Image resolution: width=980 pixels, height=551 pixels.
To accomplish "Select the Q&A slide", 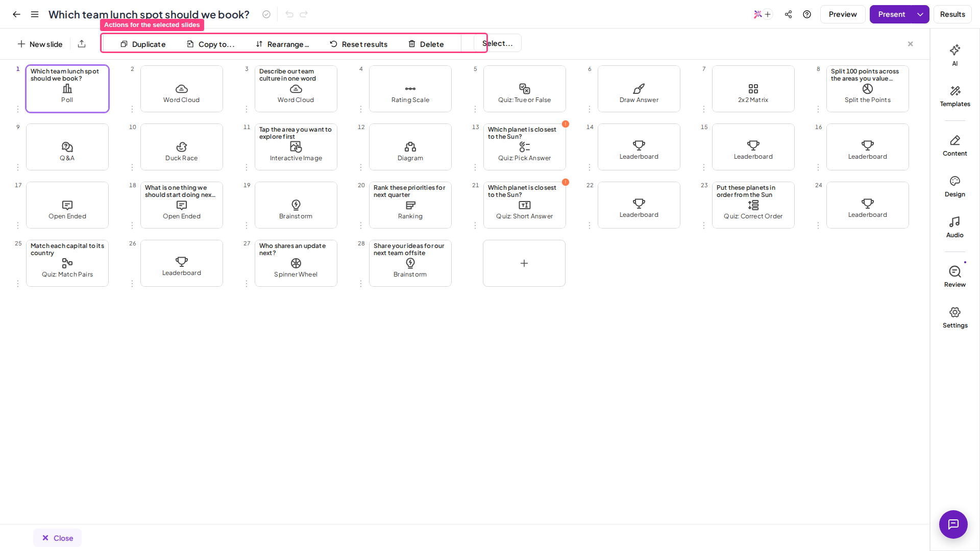I will (67, 147).
